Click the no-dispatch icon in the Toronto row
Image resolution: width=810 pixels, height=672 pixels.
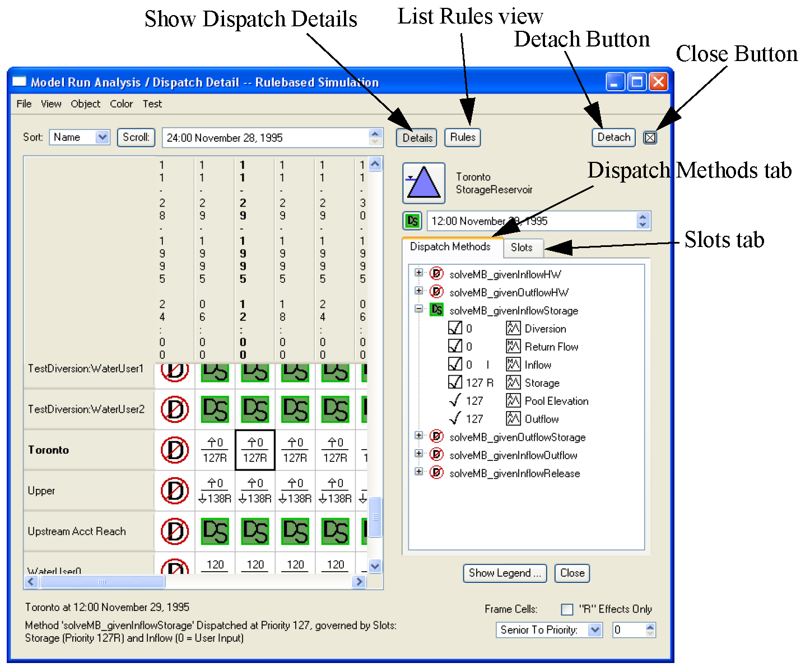click(x=174, y=450)
